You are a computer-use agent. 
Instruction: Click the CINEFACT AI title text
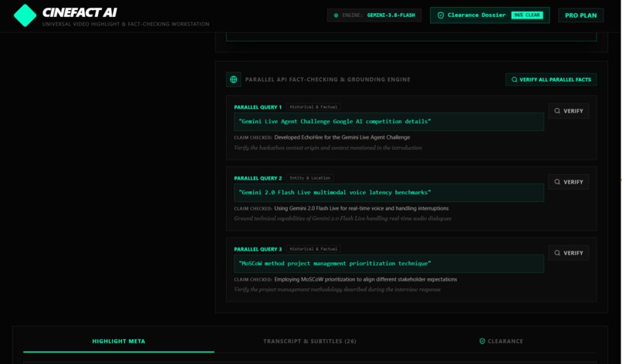point(79,12)
